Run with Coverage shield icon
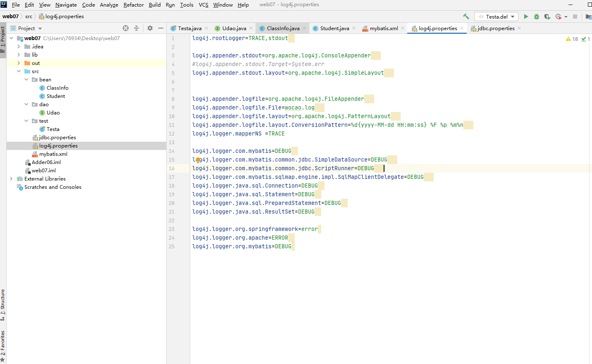The width and height of the screenshot is (592, 364). click(547, 17)
